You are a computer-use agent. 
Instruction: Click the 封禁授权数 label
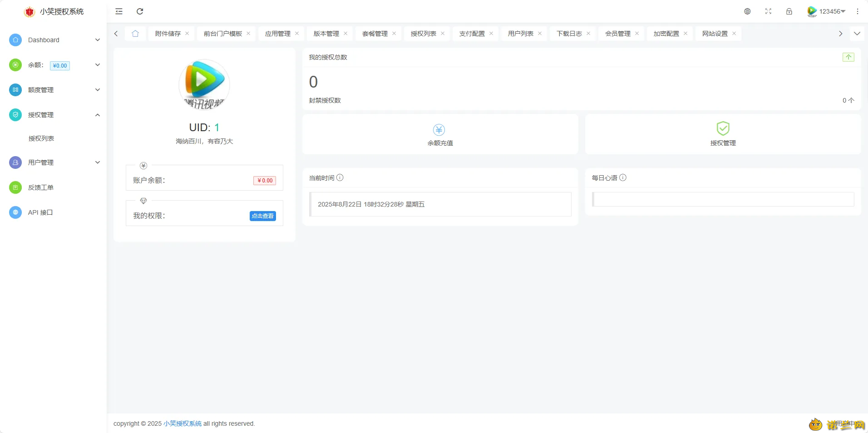[x=325, y=100]
